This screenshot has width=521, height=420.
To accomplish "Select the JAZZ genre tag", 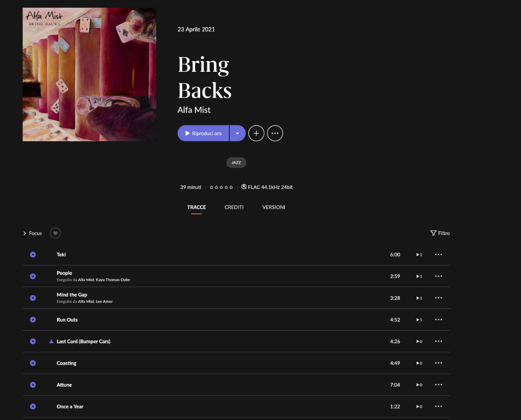I will [236, 163].
